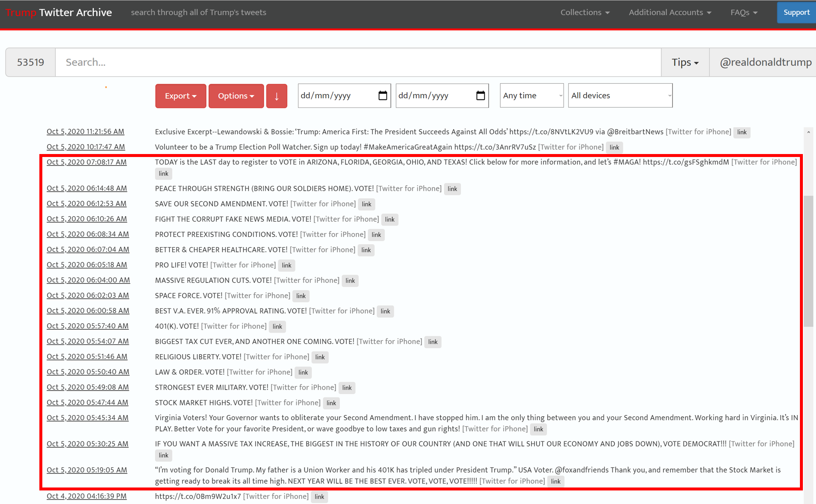Open tweet dated Oct 5, 2020 06:04:00 AM
816x504 pixels.
pos(88,280)
